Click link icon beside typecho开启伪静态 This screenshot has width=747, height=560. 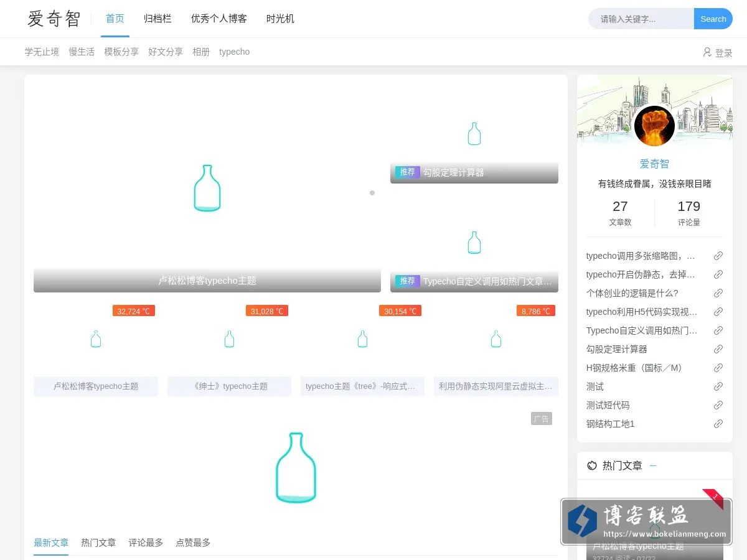tap(718, 274)
